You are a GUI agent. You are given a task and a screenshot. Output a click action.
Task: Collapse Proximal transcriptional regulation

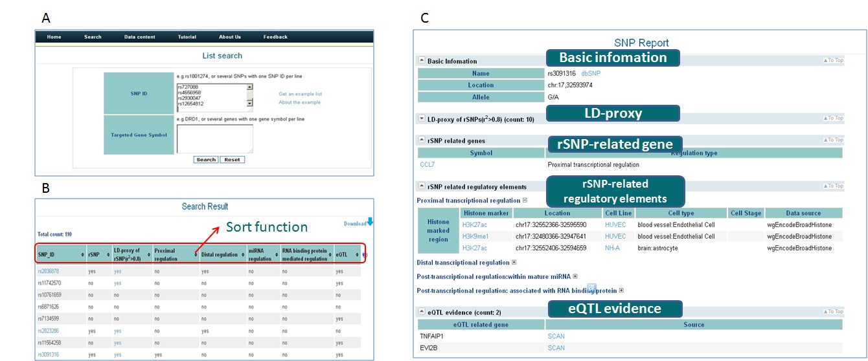525,201
